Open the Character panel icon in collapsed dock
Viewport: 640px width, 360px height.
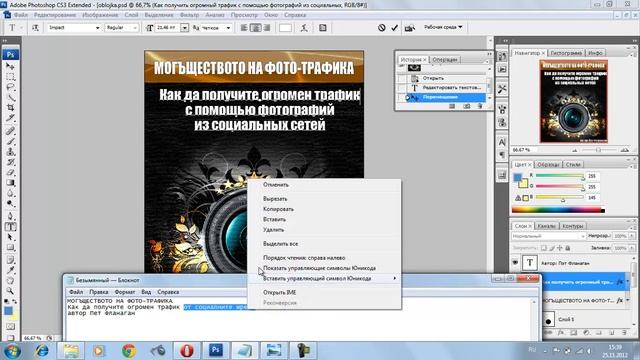(502, 142)
